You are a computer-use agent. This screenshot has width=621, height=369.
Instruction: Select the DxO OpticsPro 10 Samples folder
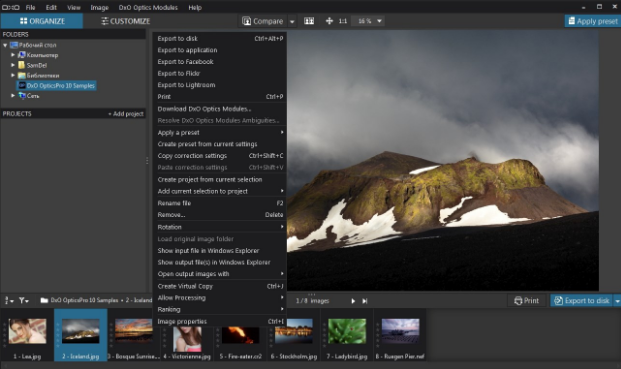point(56,86)
